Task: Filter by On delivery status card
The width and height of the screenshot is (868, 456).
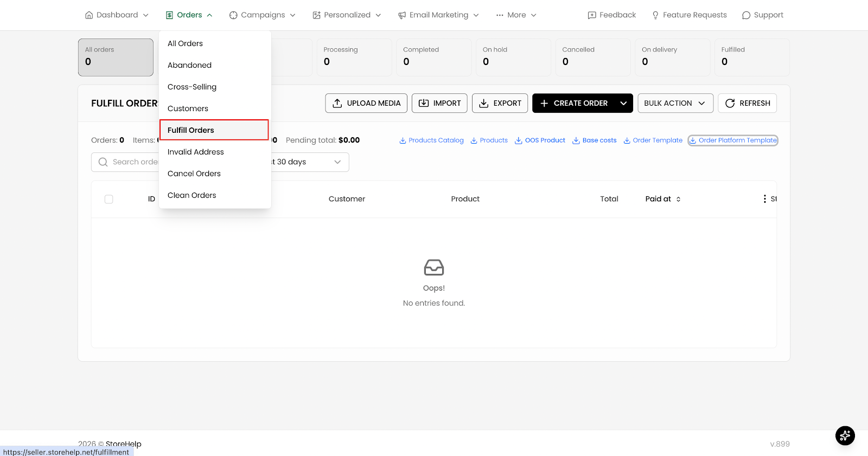Action: [673, 57]
